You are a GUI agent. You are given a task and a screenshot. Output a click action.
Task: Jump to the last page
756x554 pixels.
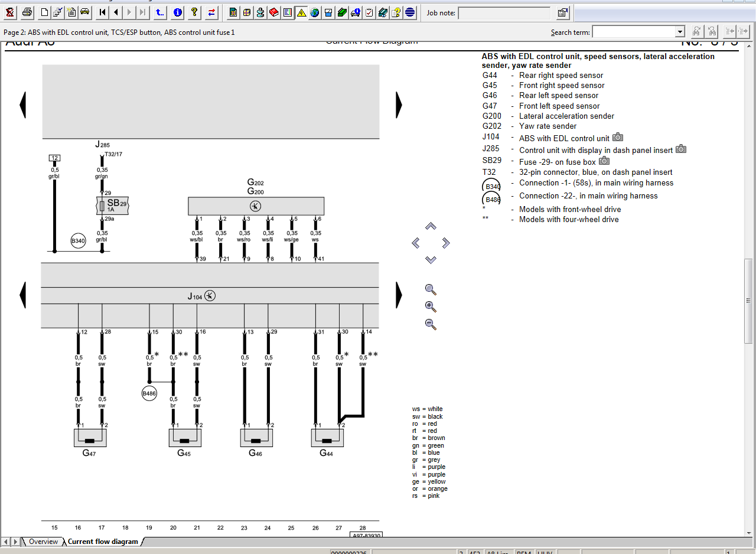pos(143,12)
